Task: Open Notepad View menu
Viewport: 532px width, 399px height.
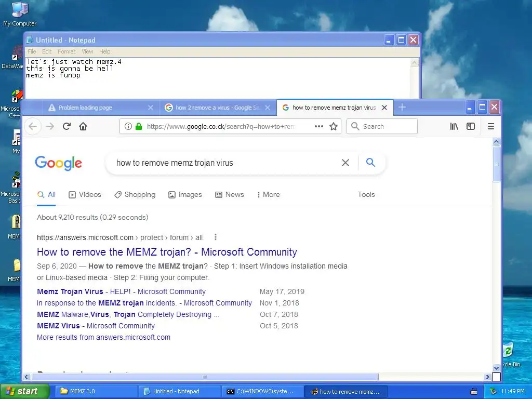Action: tap(87, 51)
